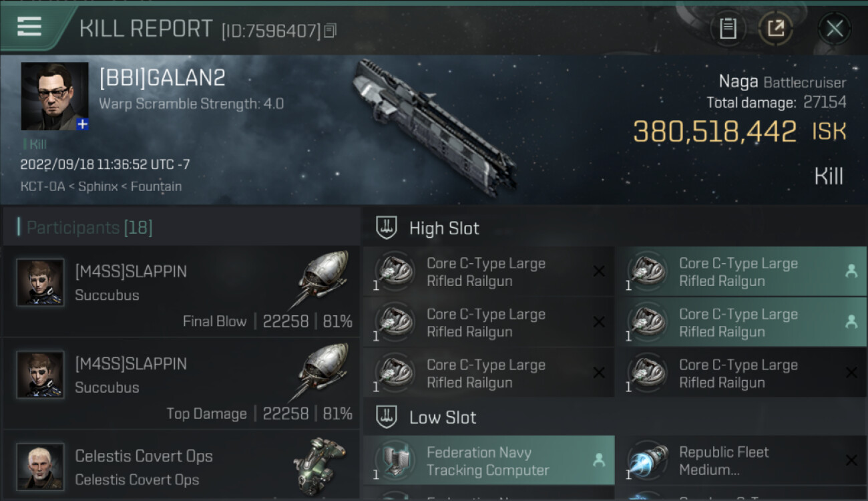The width and height of the screenshot is (868, 501).
Task: Select Republic Fleet Medium module icon
Action: click(647, 461)
